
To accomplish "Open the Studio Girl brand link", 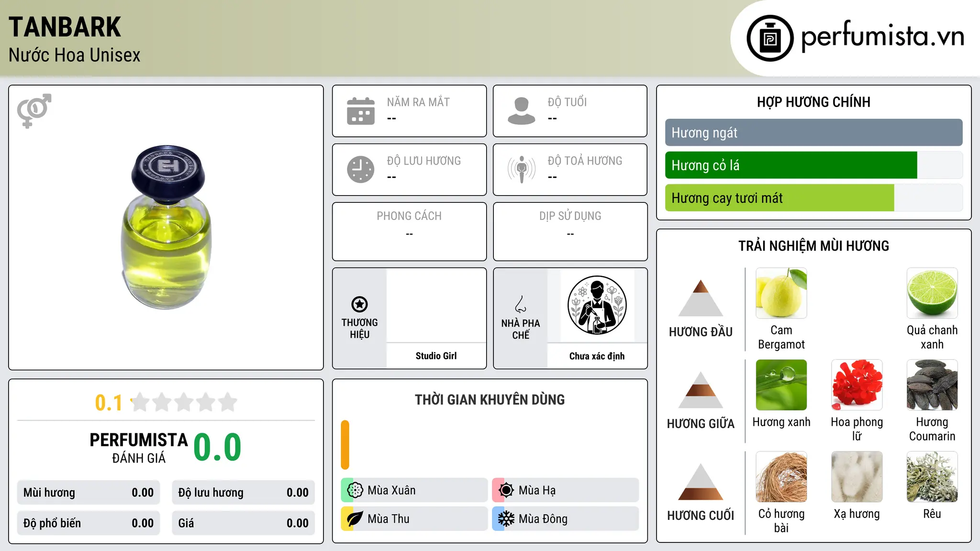I will tap(436, 356).
